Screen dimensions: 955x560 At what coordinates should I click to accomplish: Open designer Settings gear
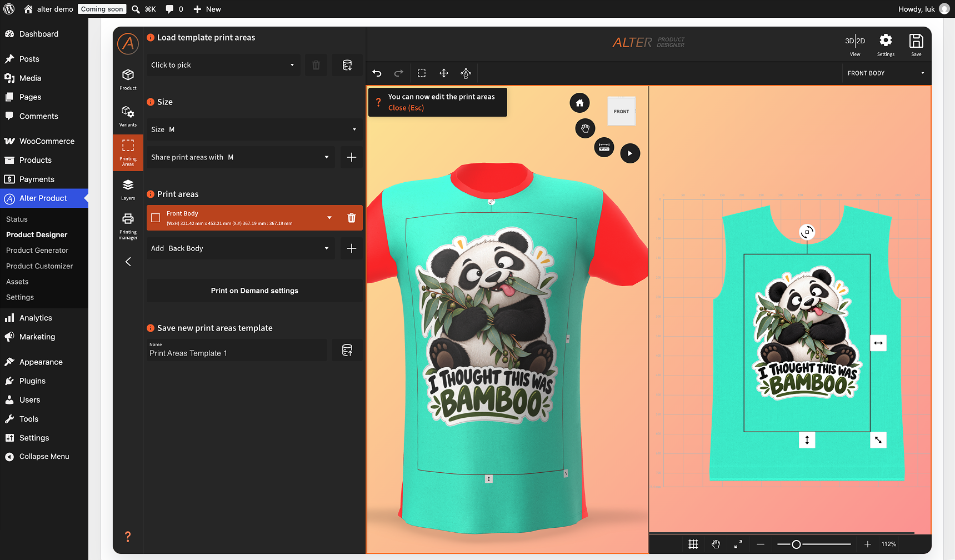click(x=886, y=44)
